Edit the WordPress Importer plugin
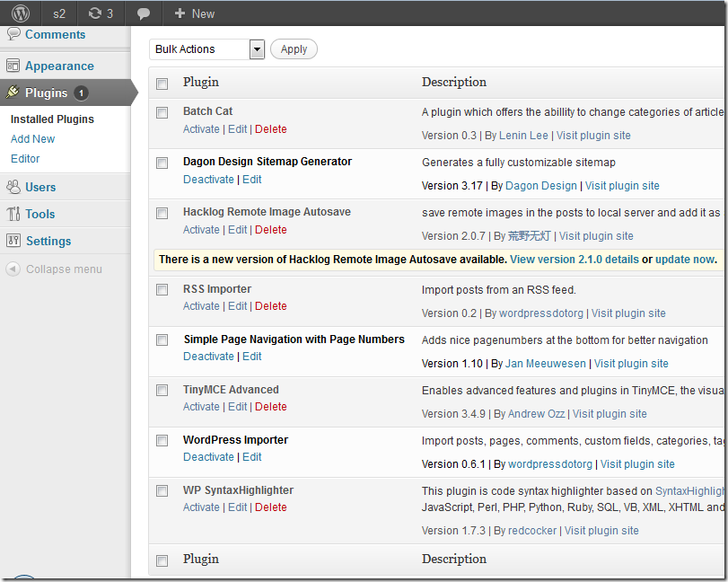 (x=252, y=456)
